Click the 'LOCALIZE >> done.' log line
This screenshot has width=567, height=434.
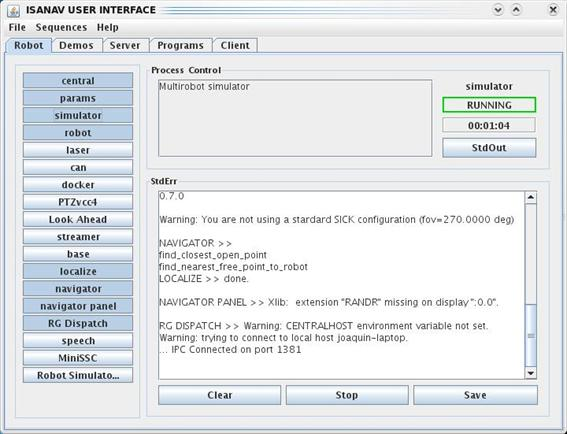(204, 278)
